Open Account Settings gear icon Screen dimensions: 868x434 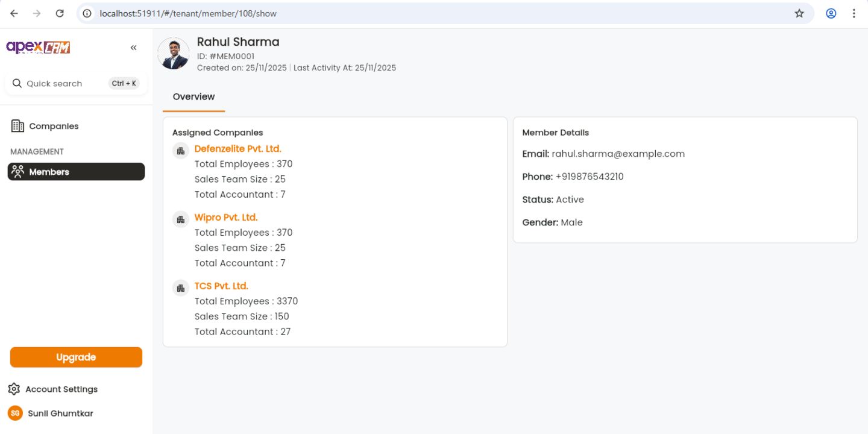click(14, 389)
